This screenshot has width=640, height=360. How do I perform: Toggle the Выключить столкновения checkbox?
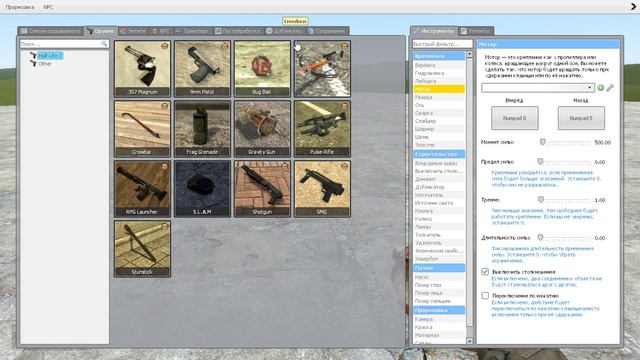485,272
